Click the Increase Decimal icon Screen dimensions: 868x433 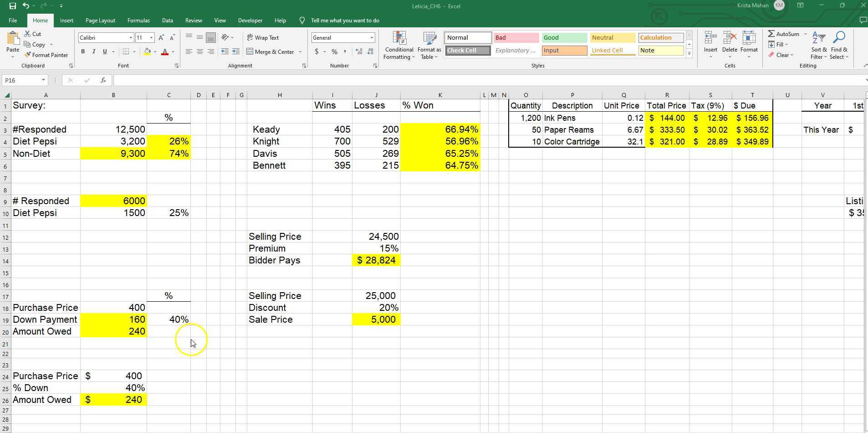point(359,52)
